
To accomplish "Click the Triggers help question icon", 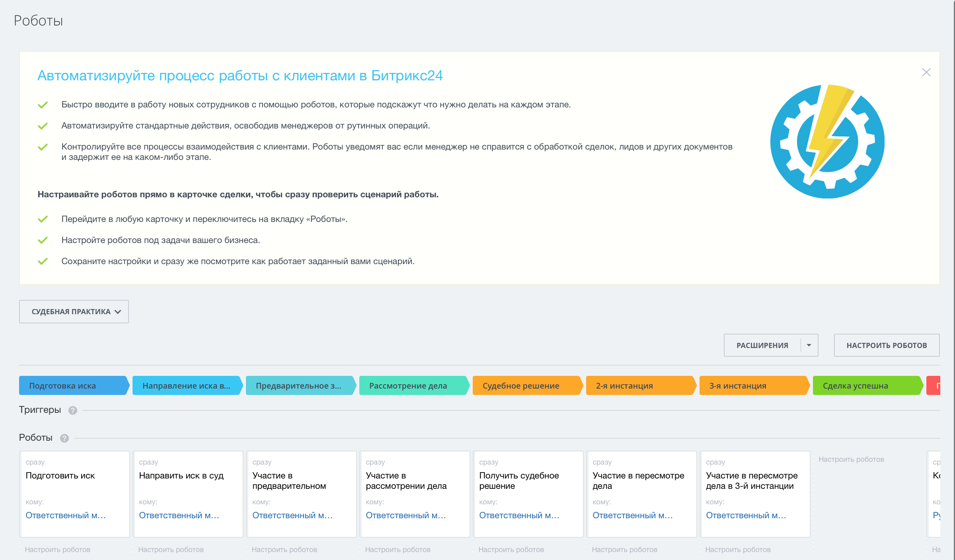I will tap(72, 410).
